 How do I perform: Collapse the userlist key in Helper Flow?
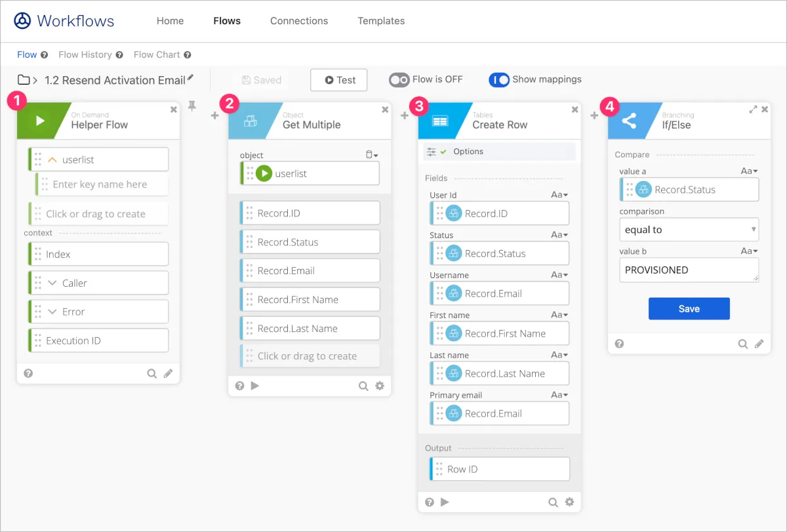pos(53,159)
